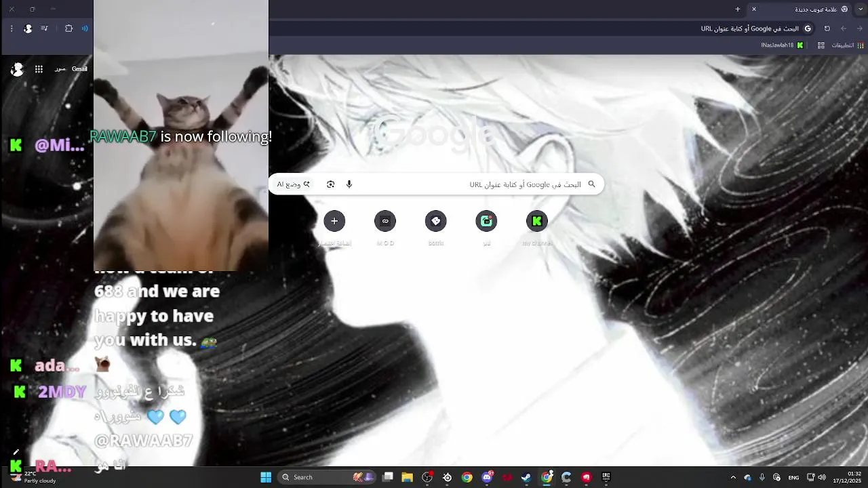Open the صور (Images) link
This screenshot has height=488, width=868.
[x=60, y=69]
